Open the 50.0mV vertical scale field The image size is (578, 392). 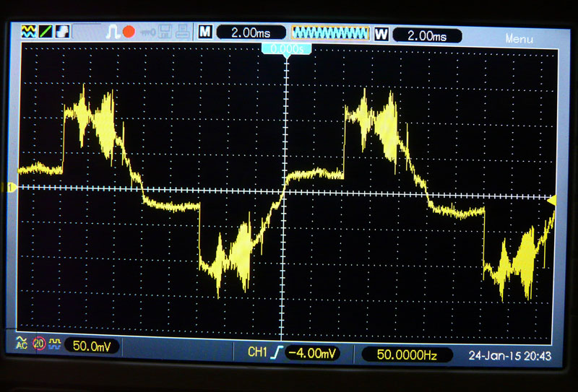coord(91,346)
